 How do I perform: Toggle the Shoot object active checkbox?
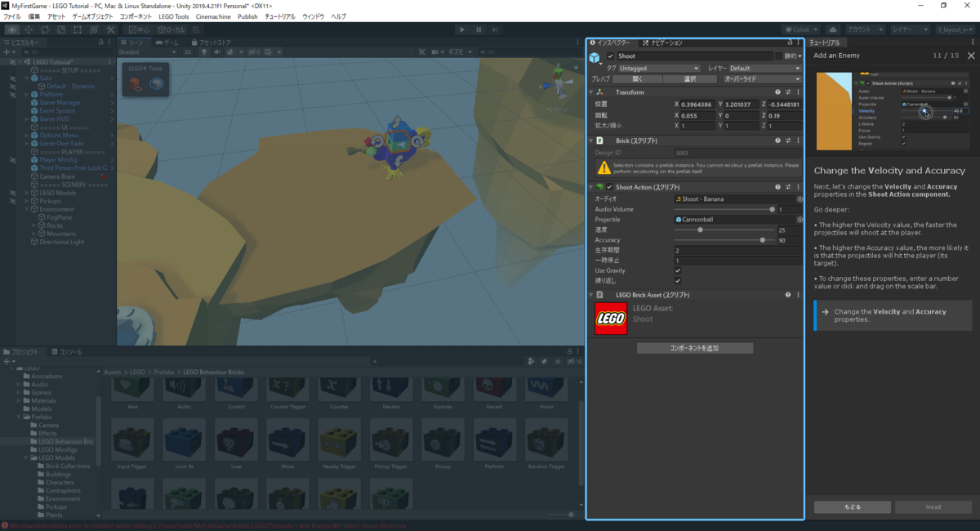[x=609, y=56]
